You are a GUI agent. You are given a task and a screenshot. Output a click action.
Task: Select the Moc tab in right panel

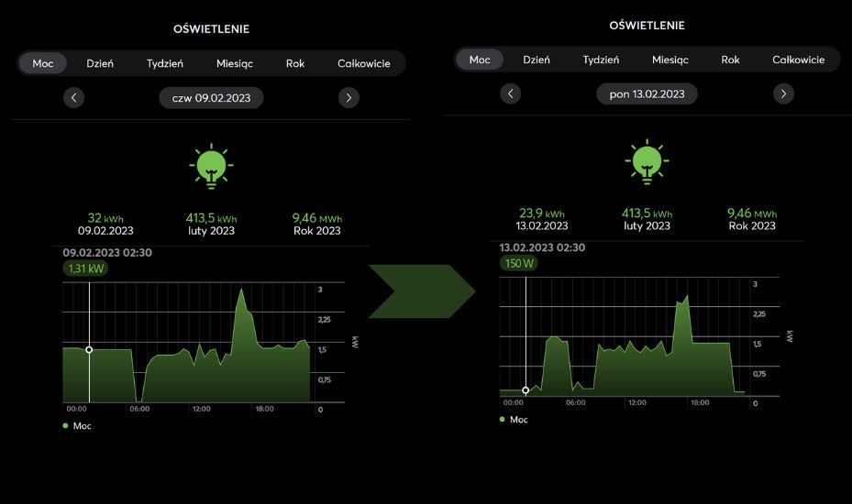point(480,60)
